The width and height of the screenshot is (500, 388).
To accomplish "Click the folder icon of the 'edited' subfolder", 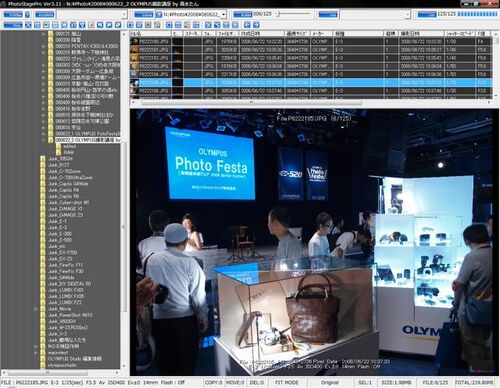I will 59,146.
